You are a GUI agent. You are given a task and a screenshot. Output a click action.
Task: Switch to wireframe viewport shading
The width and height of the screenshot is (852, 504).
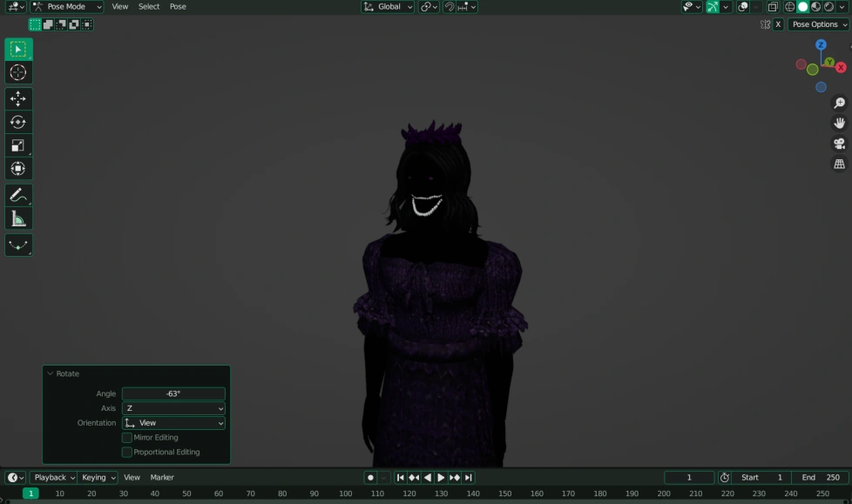point(789,6)
